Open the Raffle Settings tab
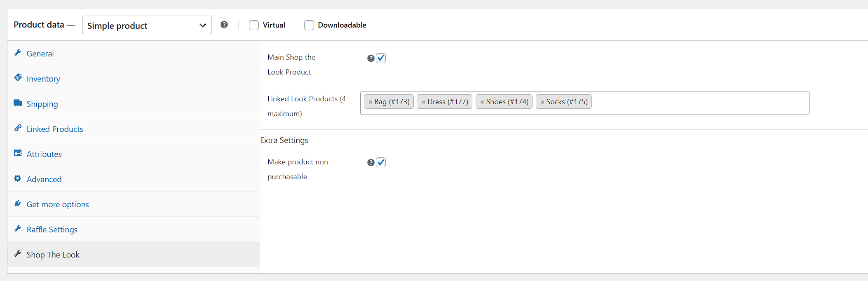868x281 pixels. click(x=52, y=229)
